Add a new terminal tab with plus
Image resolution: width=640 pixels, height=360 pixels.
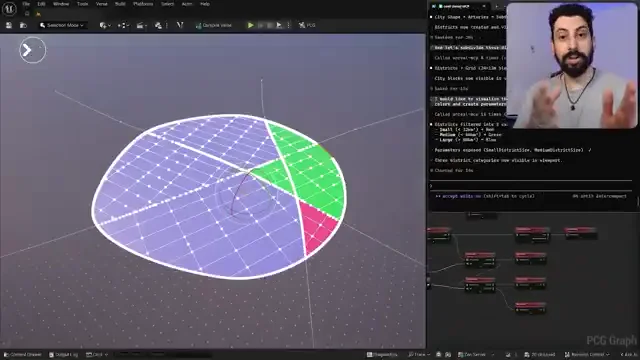tap(496, 7)
